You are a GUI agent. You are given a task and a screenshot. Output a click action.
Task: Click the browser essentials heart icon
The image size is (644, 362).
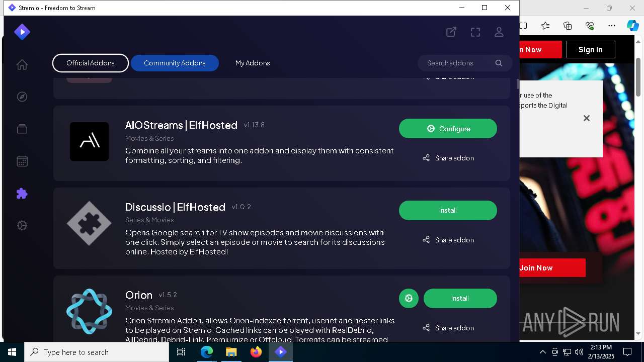pos(590,26)
